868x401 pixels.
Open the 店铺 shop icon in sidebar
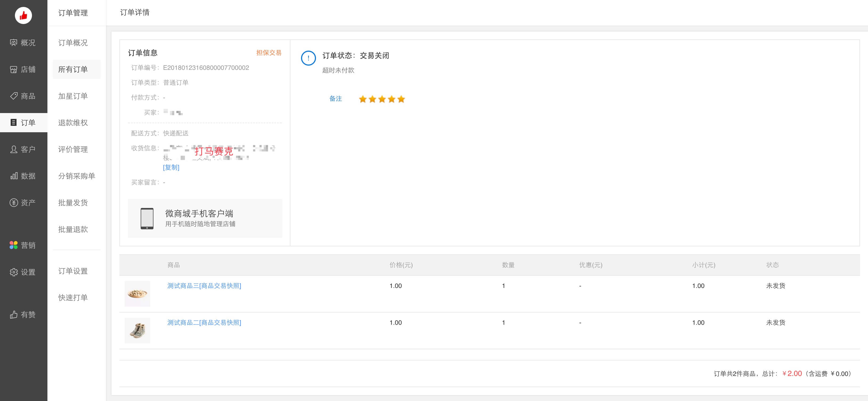[14, 69]
